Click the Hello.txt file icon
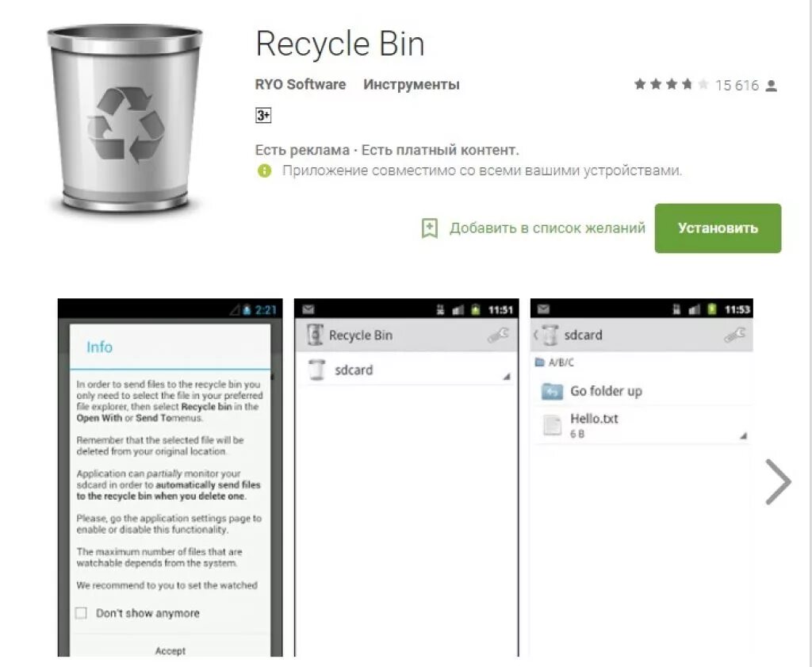Screen dimensions: 812x667 click(x=552, y=426)
